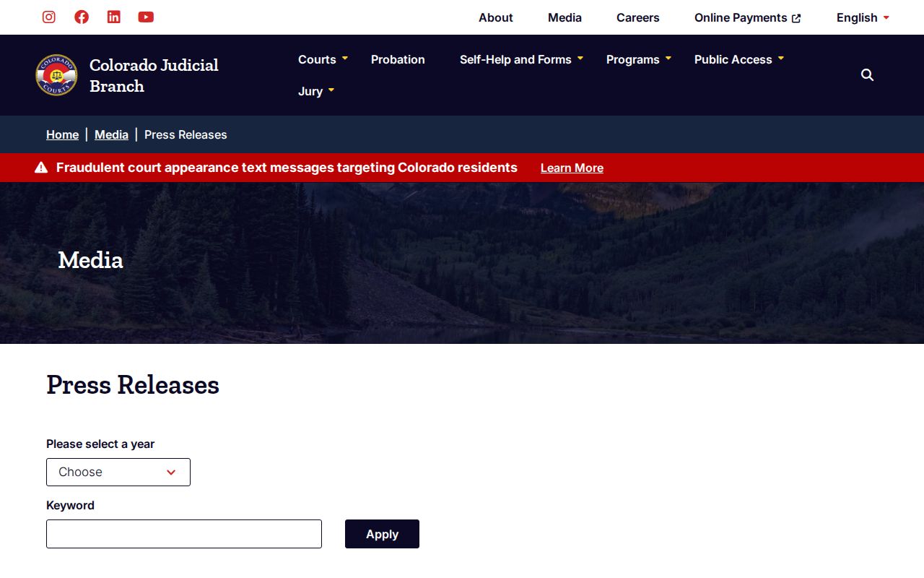The image size is (924, 578).
Task: Click the Apply button
Action: click(382, 534)
